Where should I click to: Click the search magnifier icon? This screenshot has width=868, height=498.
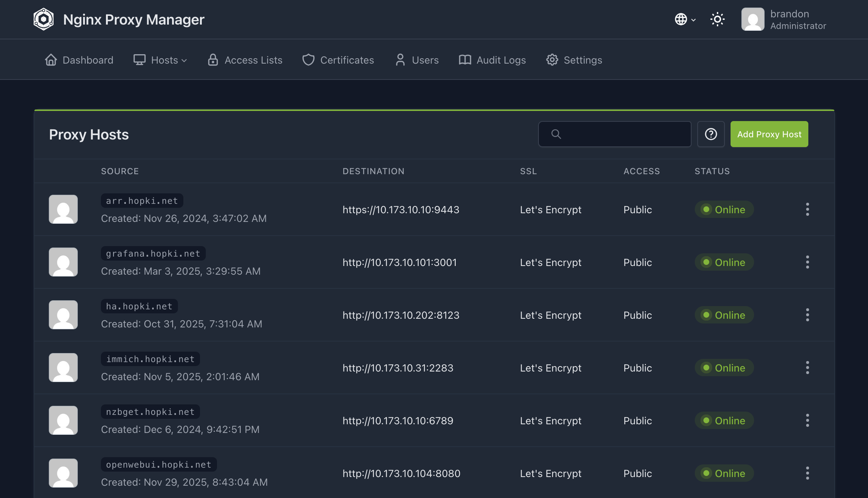pyautogui.click(x=556, y=134)
